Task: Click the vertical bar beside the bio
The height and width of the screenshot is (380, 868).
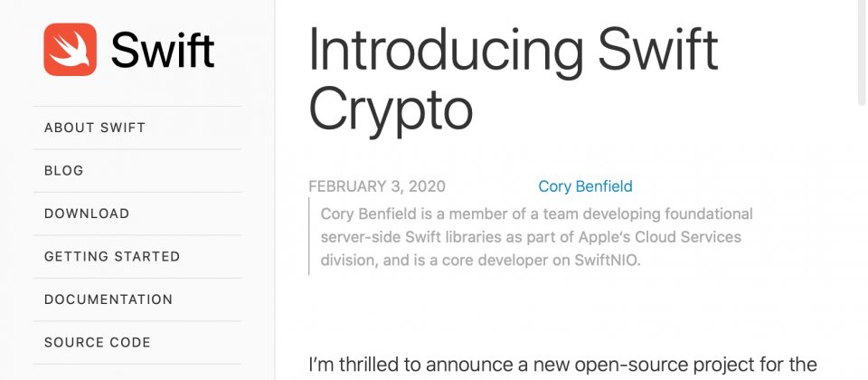Action: click(309, 236)
